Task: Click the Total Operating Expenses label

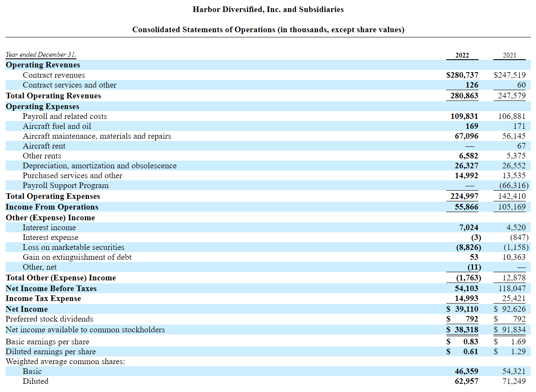Action: click(x=53, y=196)
